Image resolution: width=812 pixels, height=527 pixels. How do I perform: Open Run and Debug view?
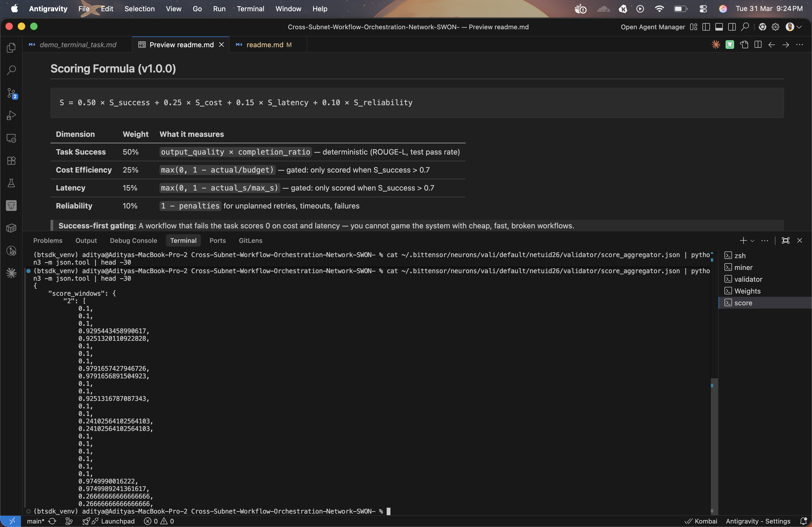[x=11, y=116]
